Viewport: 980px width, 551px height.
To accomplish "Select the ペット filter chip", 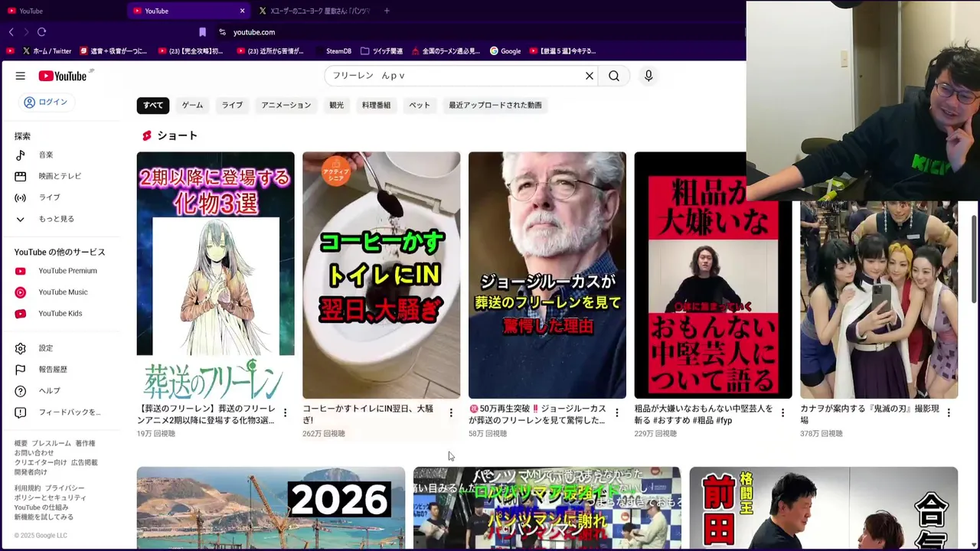I will click(420, 105).
